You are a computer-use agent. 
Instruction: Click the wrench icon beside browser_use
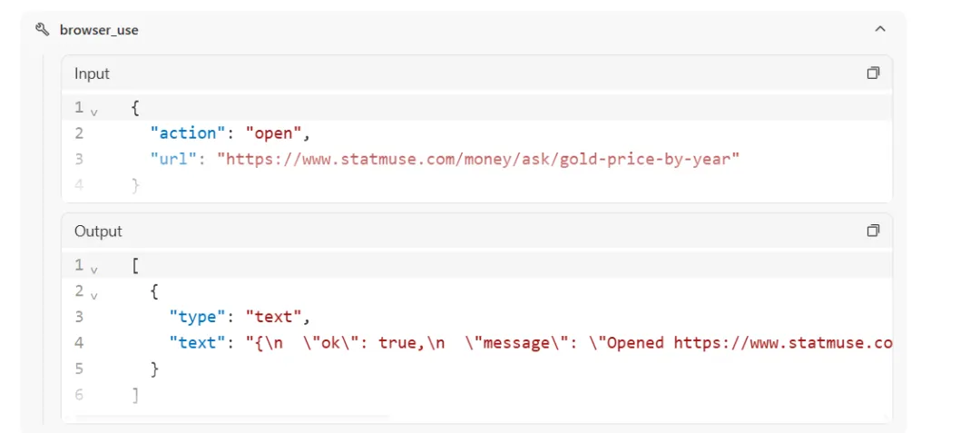[x=42, y=30]
